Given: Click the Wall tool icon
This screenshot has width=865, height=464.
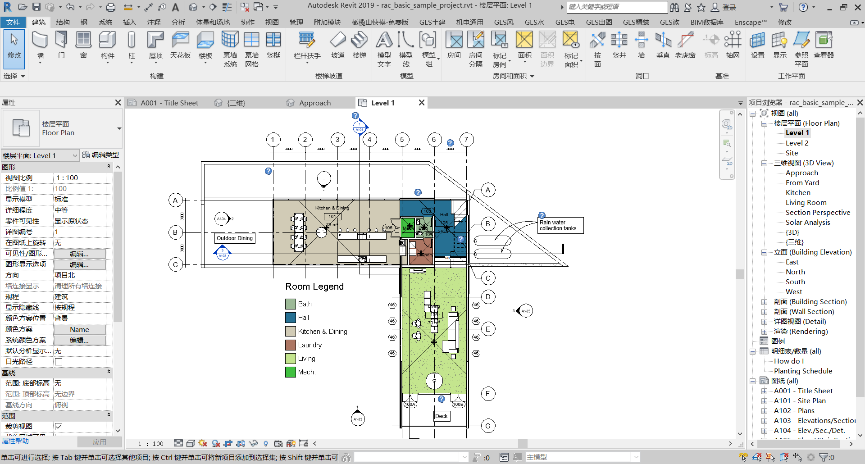Looking at the screenshot, I should pyautogui.click(x=40, y=42).
